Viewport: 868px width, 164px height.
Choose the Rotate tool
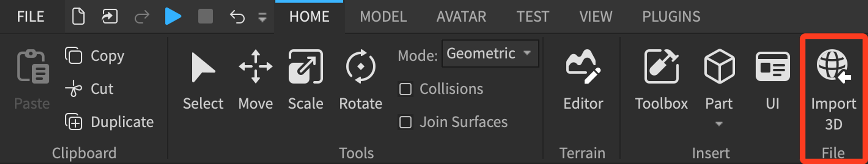coord(360,80)
